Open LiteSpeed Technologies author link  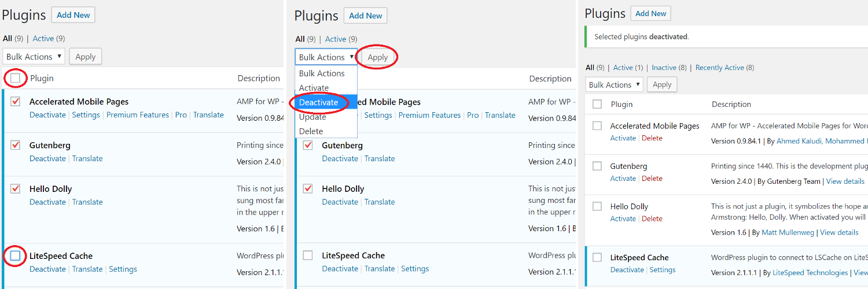point(810,273)
